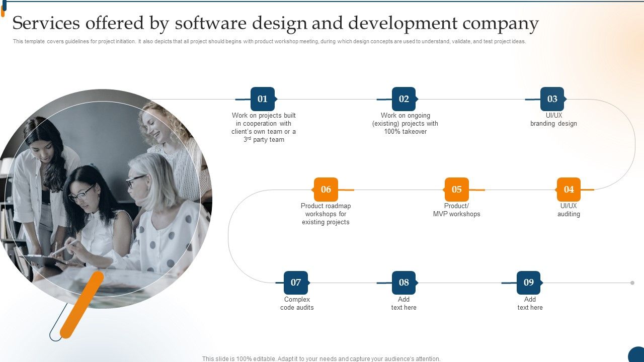Select 'Add text here' under step 08
This screenshot has width=644, height=362.
click(x=404, y=304)
